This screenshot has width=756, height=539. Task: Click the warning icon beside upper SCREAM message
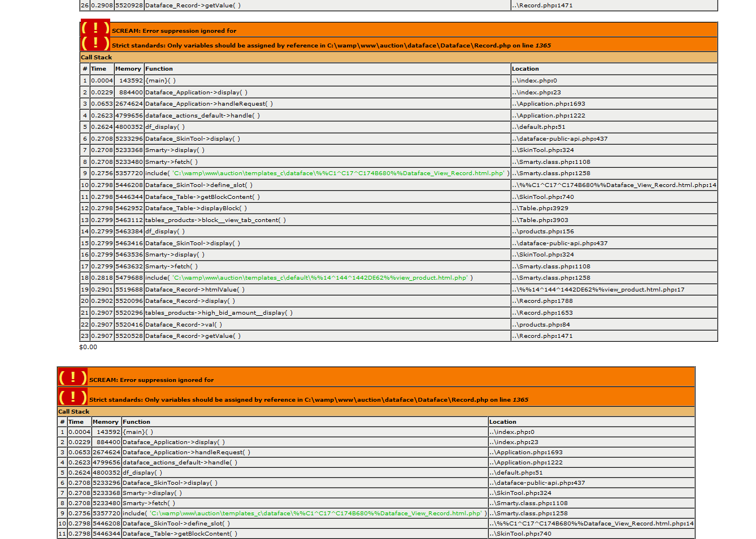95,28
